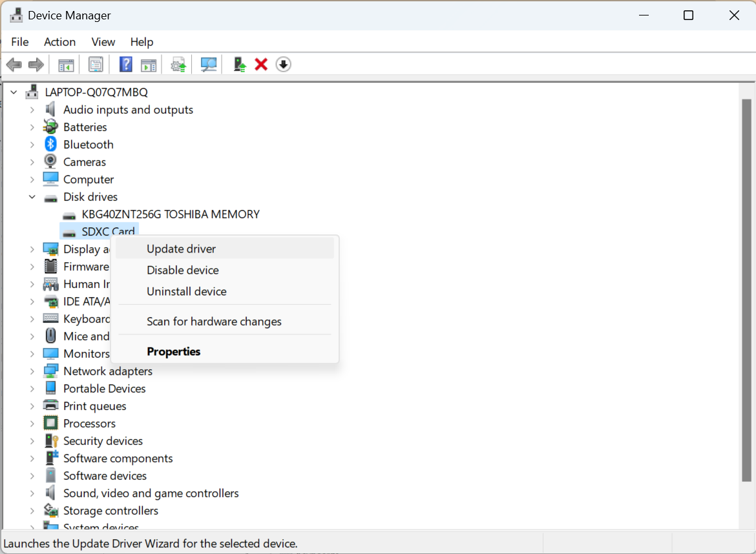The width and height of the screenshot is (756, 554).
Task: Open the Help menu
Action: pos(142,42)
